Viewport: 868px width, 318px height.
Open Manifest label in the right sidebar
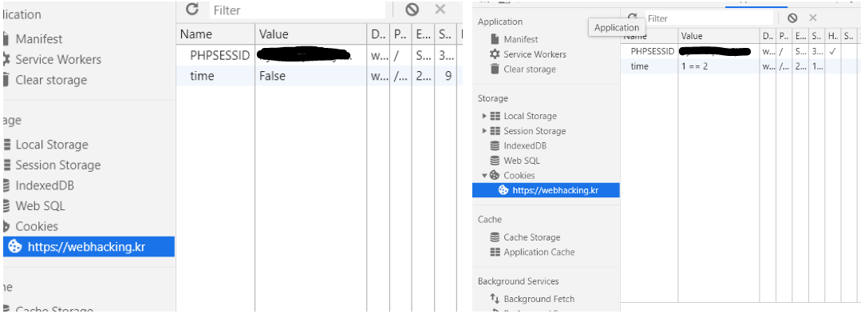520,40
